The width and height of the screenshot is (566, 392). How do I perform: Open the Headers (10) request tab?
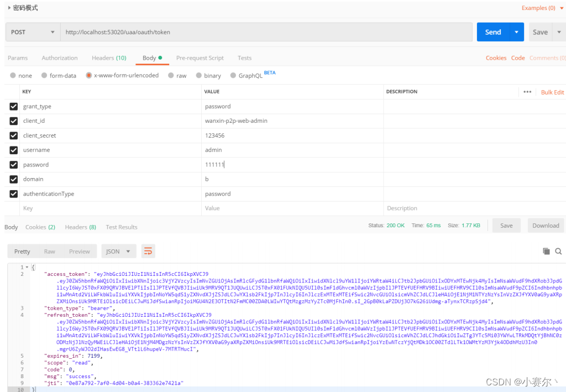tap(109, 58)
